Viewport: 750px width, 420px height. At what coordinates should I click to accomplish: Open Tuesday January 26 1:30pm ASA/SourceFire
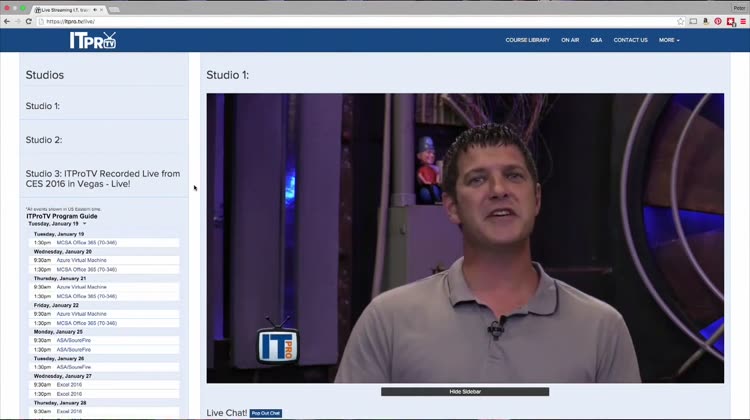click(x=104, y=367)
